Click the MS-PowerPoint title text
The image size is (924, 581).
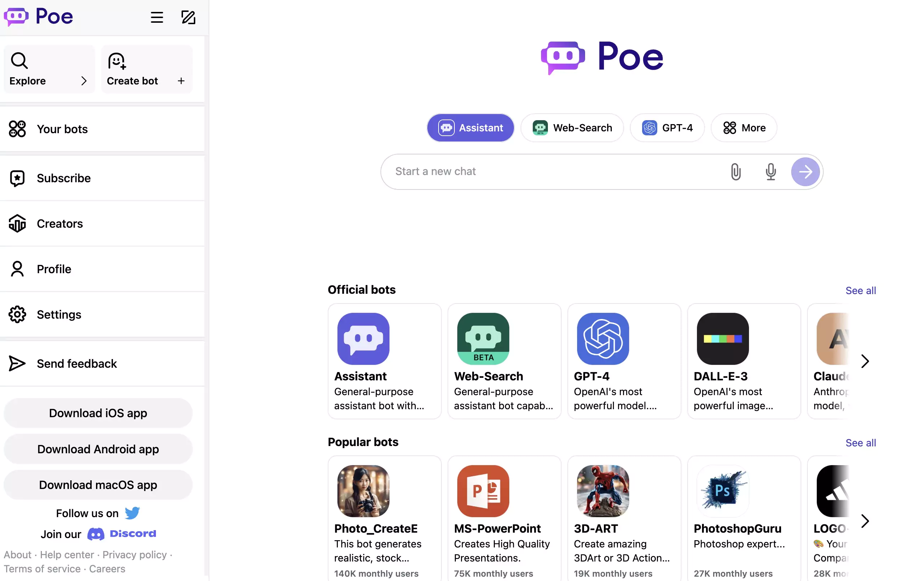click(x=497, y=529)
